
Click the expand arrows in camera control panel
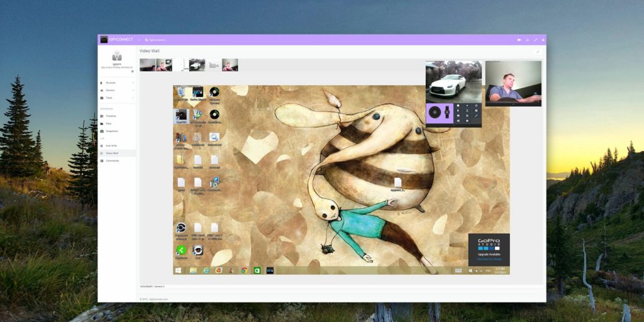477,116
